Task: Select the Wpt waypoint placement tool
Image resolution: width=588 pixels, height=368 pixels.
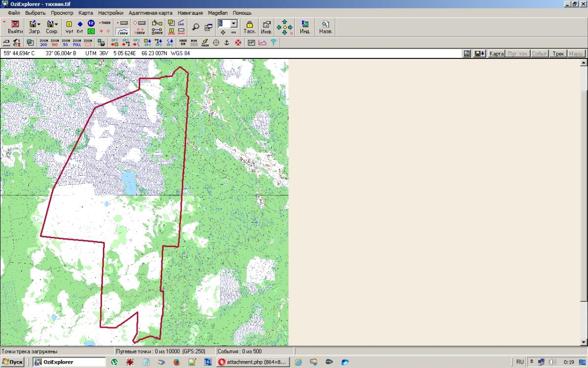Action: (69, 26)
